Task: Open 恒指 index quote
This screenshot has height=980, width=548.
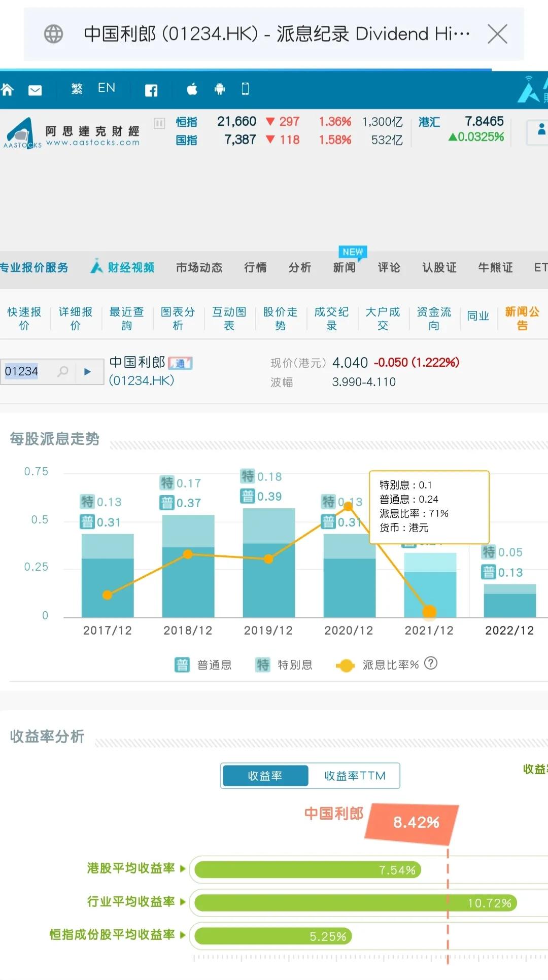Action: coord(186,122)
